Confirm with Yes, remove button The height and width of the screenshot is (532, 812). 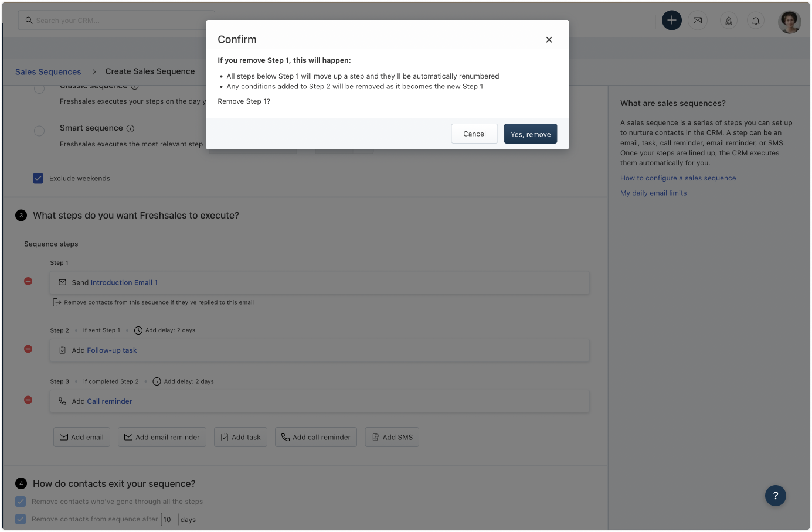pyautogui.click(x=531, y=134)
